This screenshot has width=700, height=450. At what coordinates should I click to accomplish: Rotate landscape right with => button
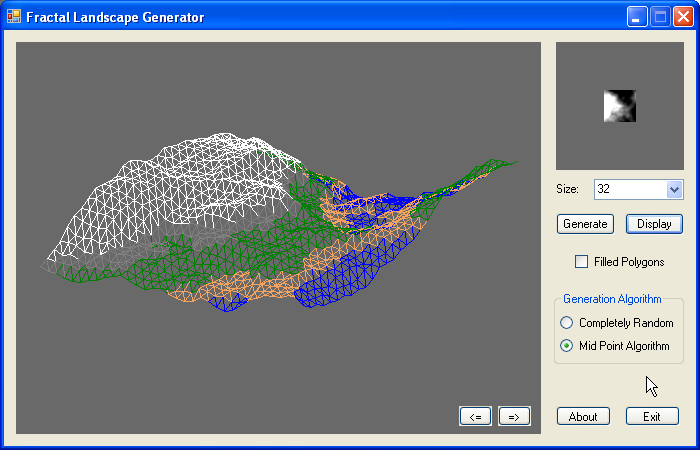tap(514, 417)
